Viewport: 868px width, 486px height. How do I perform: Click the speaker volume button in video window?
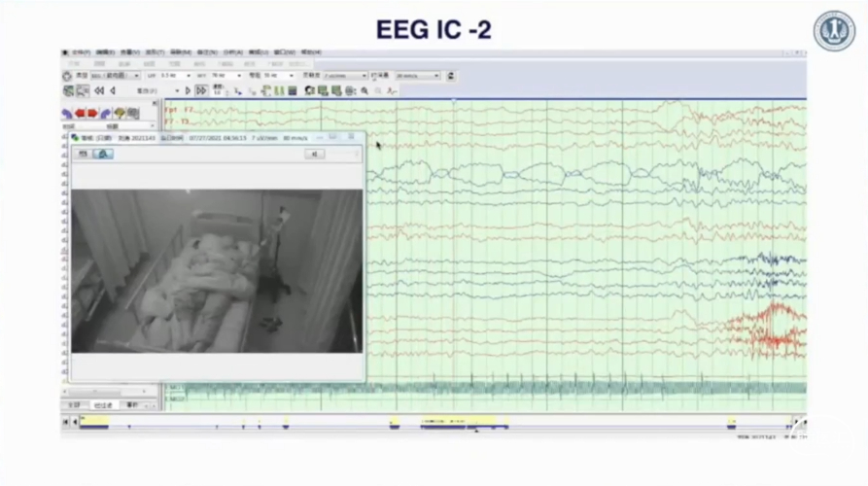point(314,154)
